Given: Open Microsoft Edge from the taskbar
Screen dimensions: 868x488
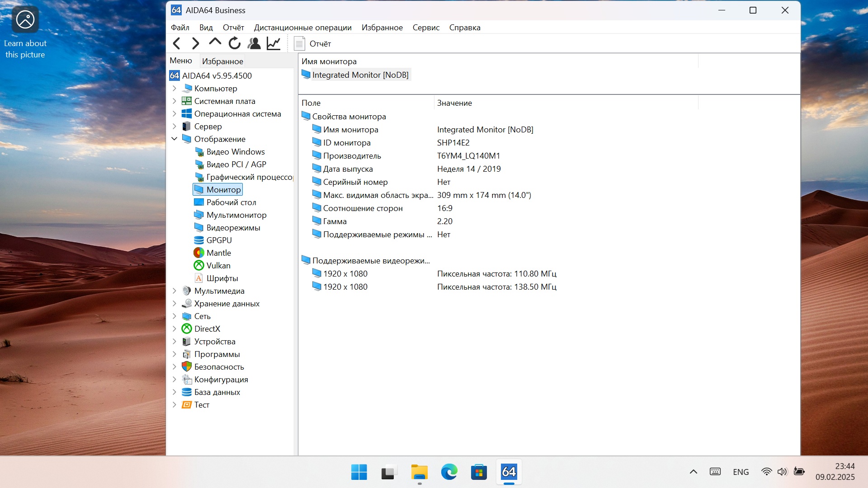Looking at the screenshot, I should [449, 472].
